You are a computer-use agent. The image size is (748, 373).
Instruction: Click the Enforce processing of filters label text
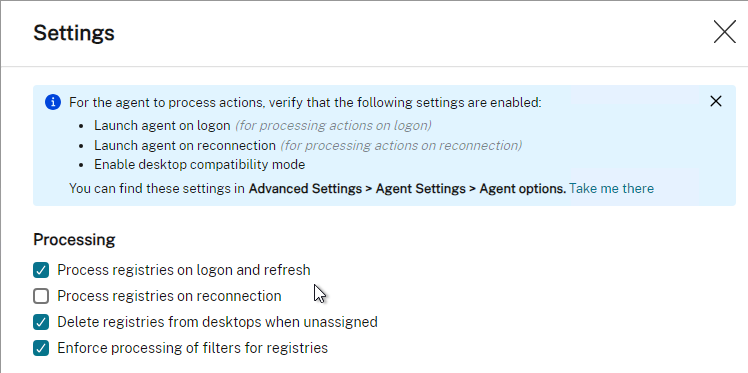tap(193, 348)
